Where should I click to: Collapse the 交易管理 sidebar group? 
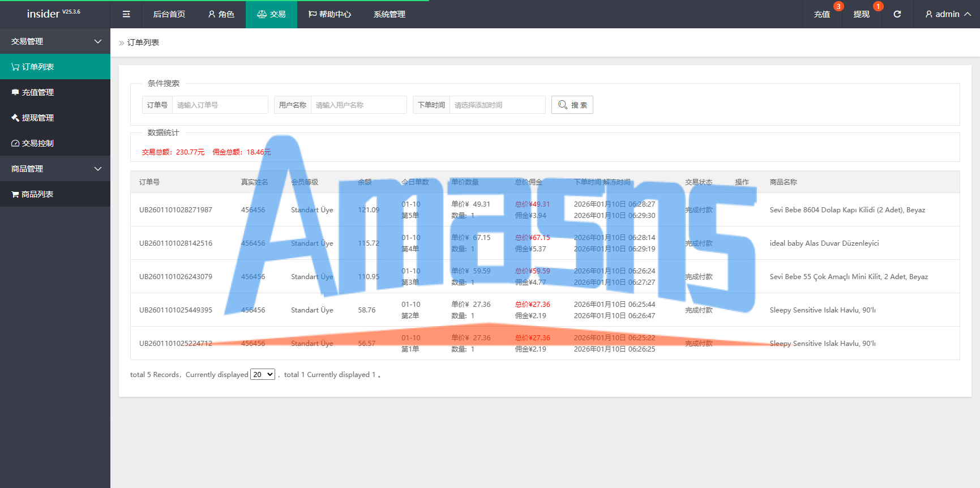click(x=55, y=41)
